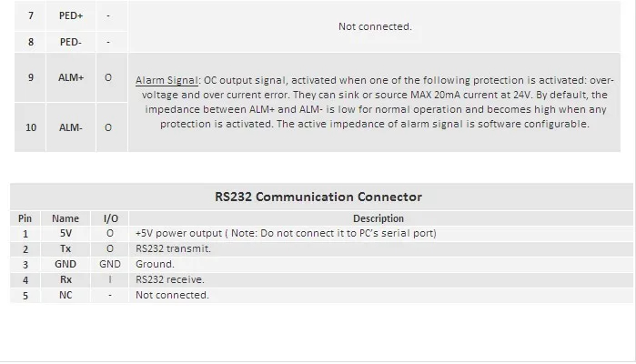Click the PED- pin name cell
This screenshot has height=364, width=636.
click(x=71, y=42)
